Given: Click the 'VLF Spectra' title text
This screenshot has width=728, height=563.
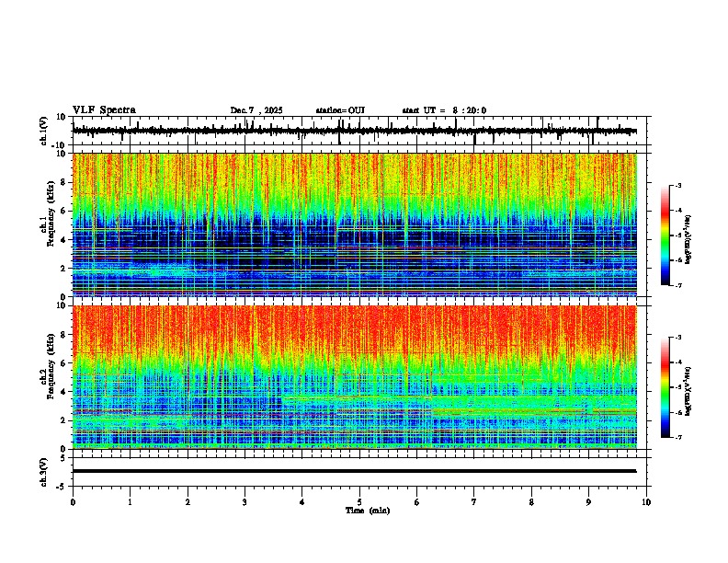Looking at the screenshot, I should (104, 110).
